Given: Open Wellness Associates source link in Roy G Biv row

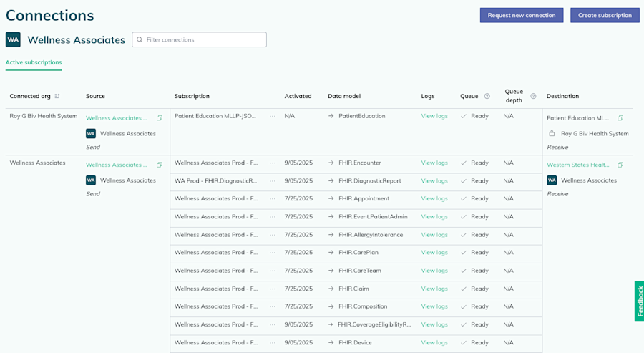Looking at the screenshot, I should [x=116, y=118].
